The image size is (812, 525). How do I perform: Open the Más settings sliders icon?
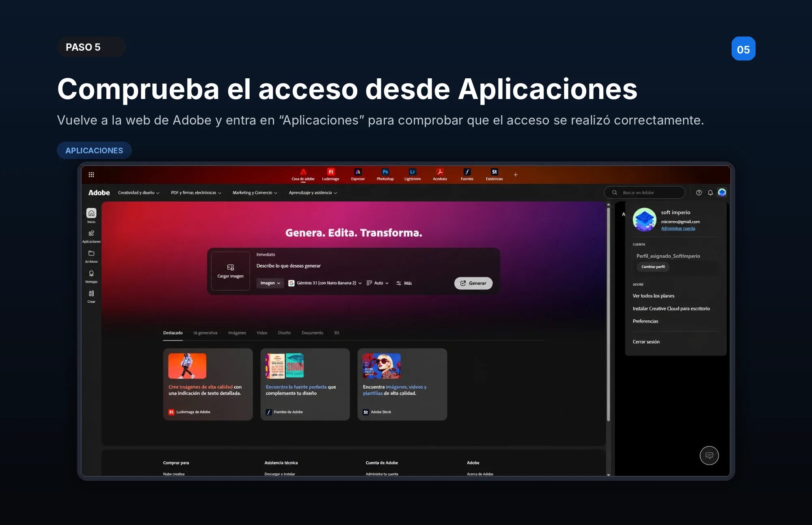pos(404,283)
